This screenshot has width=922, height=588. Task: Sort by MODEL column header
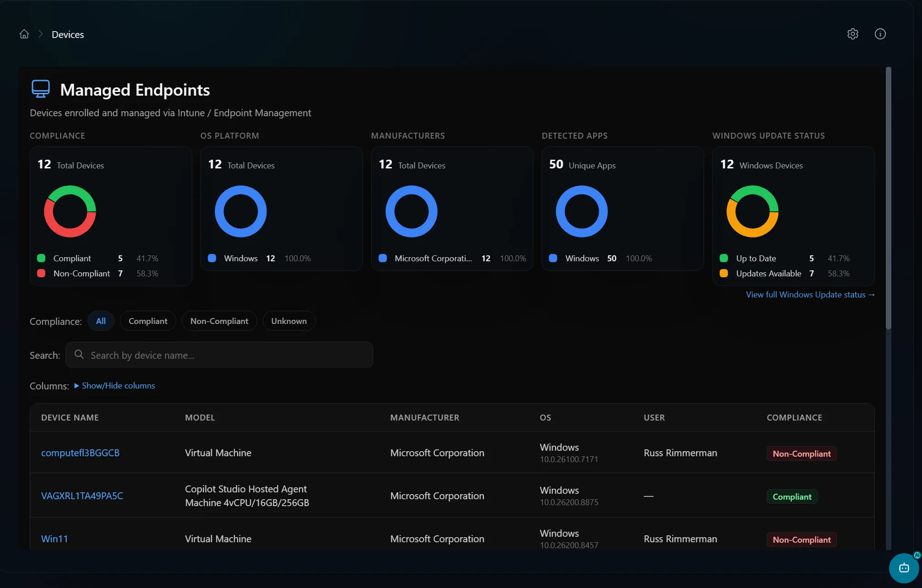click(x=200, y=417)
